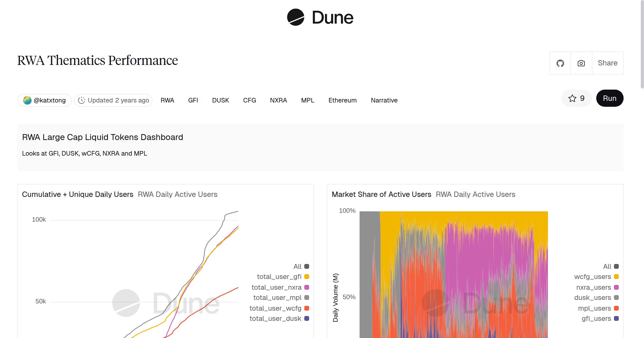Select All in Market Share legend
Viewport: 644px width, 338px height.
[607, 266]
